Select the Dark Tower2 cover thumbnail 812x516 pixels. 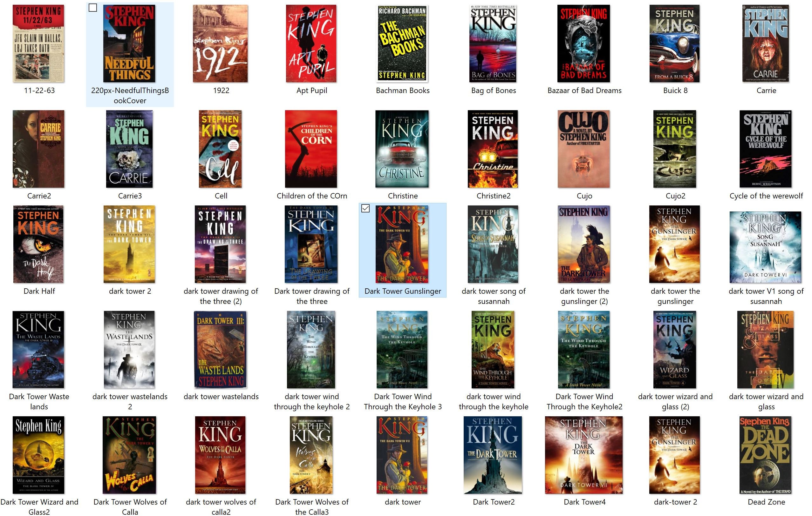[493, 455]
